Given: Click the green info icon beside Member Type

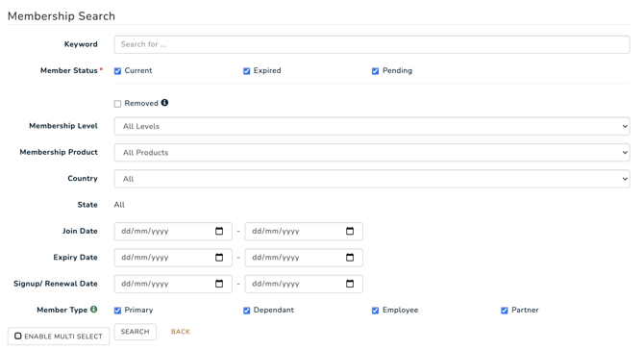Looking at the screenshot, I should pos(94,310).
